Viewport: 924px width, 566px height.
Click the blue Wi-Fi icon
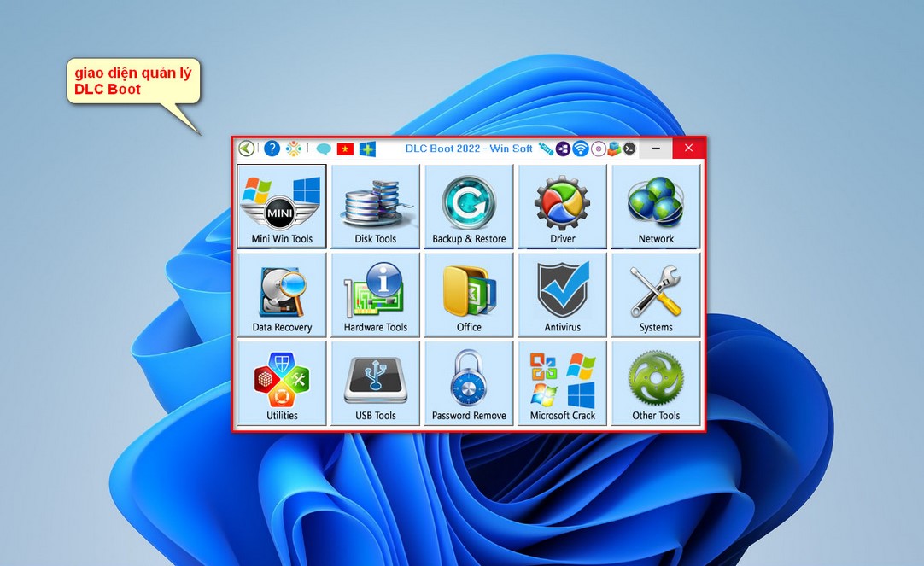click(x=581, y=149)
